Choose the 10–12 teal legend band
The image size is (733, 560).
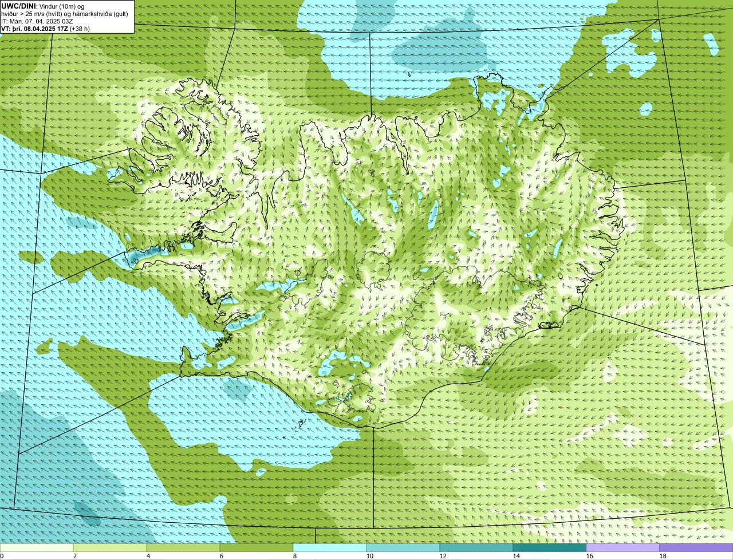403,547
